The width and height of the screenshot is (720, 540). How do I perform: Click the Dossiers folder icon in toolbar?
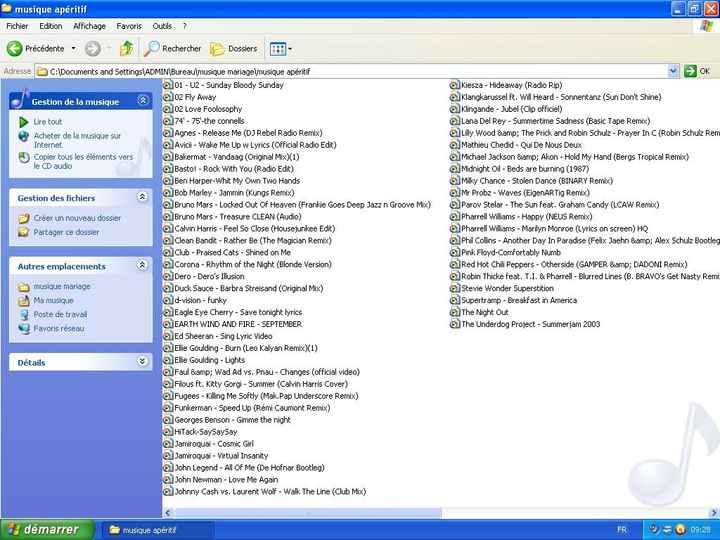(217, 49)
